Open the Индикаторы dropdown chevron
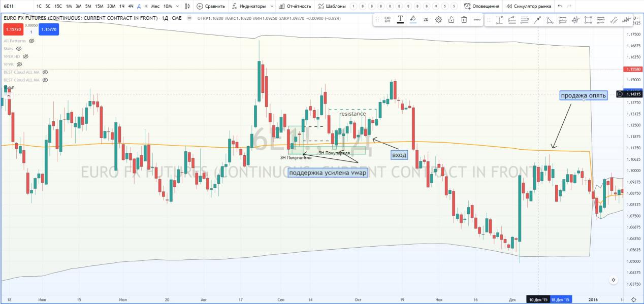 click(272, 6)
